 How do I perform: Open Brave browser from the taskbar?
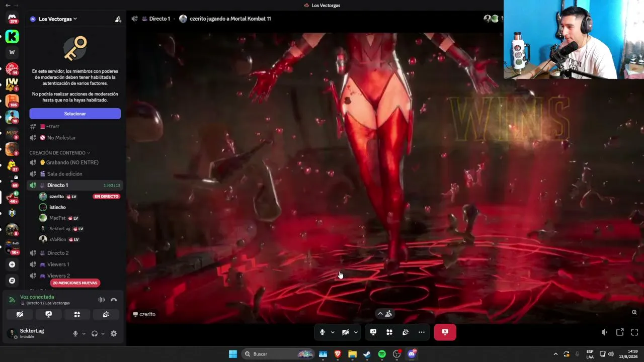[x=338, y=354]
